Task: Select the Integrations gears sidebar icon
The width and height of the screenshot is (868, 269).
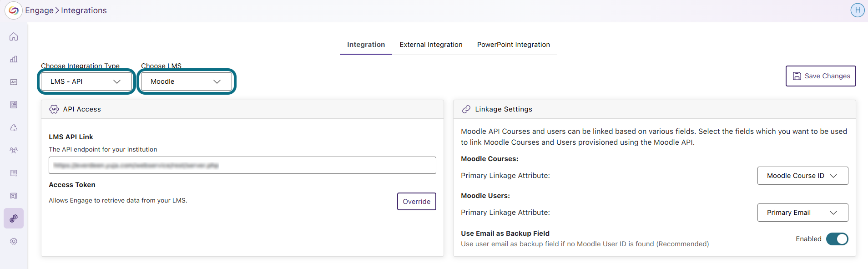Action: [14, 218]
